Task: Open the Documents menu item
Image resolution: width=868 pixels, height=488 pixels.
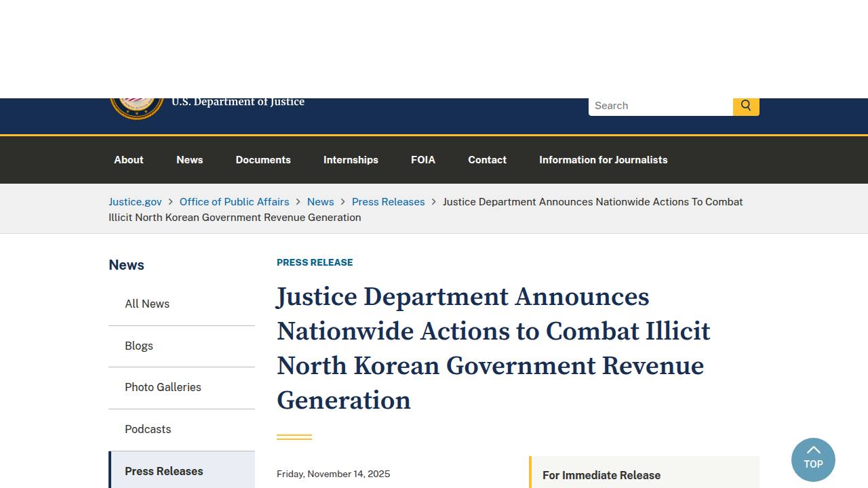Action: [x=263, y=160]
